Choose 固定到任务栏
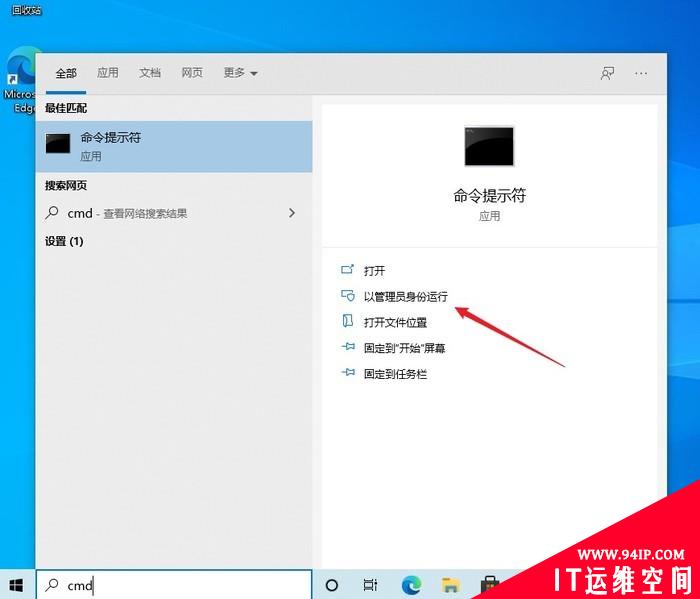The image size is (700, 599). pos(395,374)
